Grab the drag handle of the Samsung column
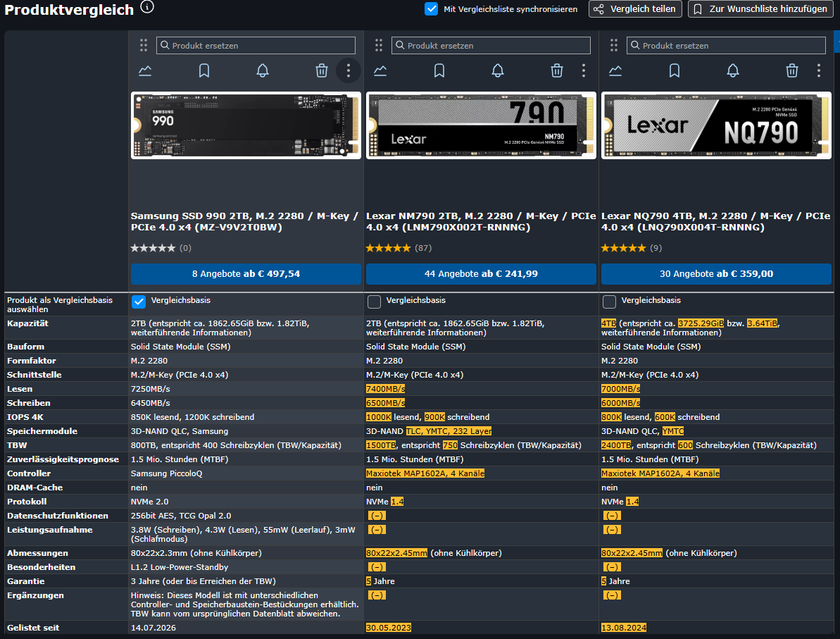Image resolution: width=840 pixels, height=639 pixels. click(x=144, y=45)
